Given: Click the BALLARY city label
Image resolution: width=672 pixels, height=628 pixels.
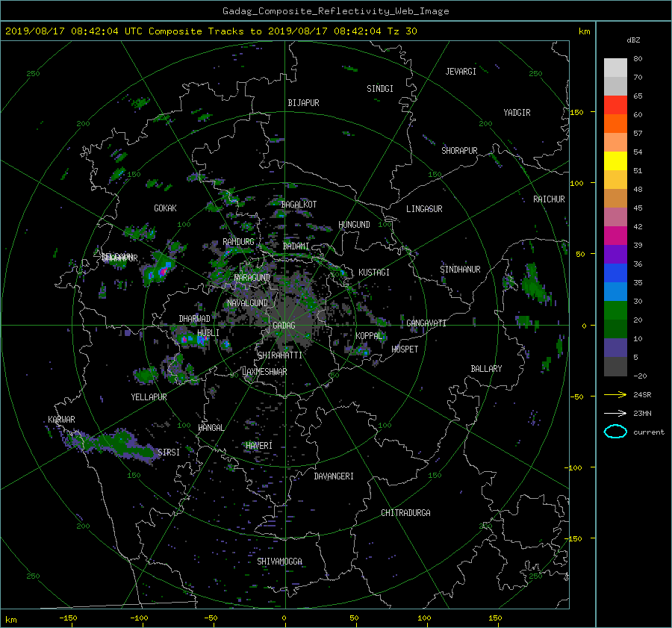Looking at the screenshot, I should [486, 369].
